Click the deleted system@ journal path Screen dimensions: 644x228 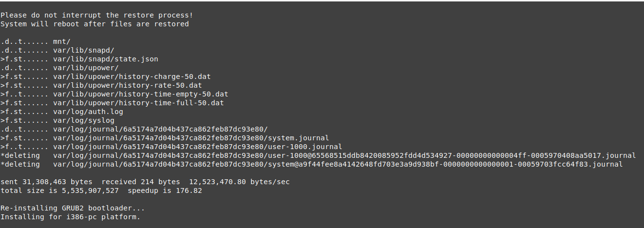tap(338, 164)
